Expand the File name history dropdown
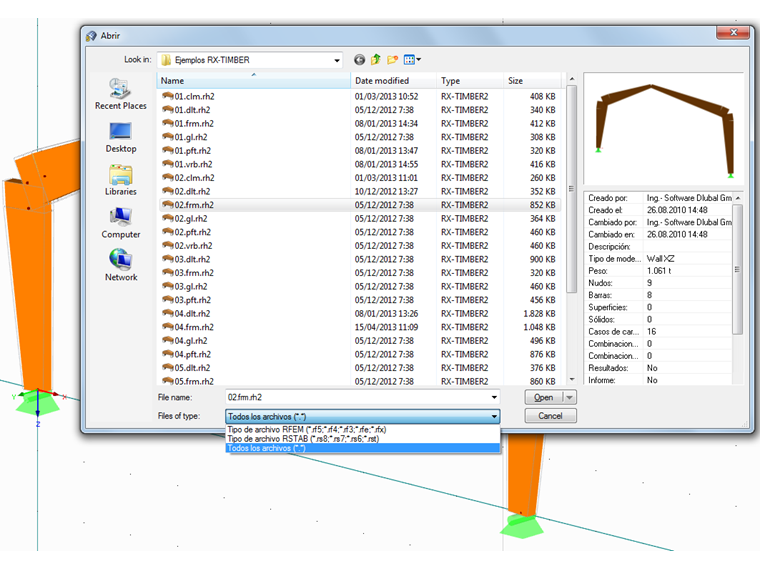This screenshot has width=760, height=570. click(494, 397)
